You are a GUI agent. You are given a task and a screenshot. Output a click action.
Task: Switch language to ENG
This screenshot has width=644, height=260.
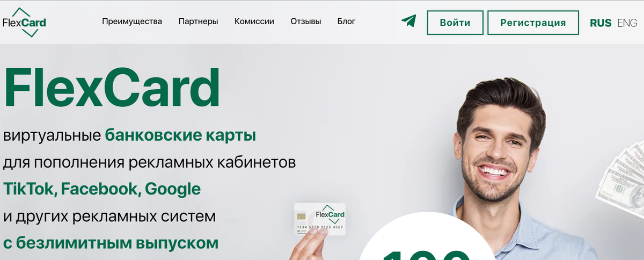pos(627,23)
